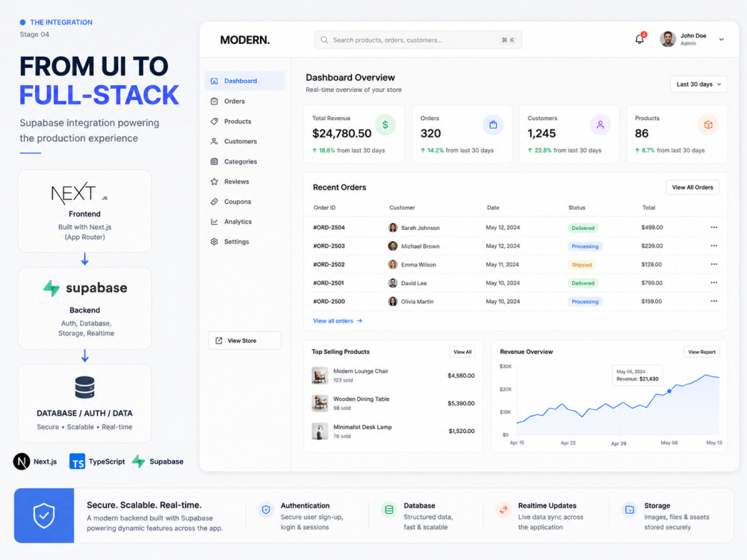This screenshot has height=560, width=747.
Task: Click the Delivered status of #ORD-2504
Action: (x=583, y=228)
